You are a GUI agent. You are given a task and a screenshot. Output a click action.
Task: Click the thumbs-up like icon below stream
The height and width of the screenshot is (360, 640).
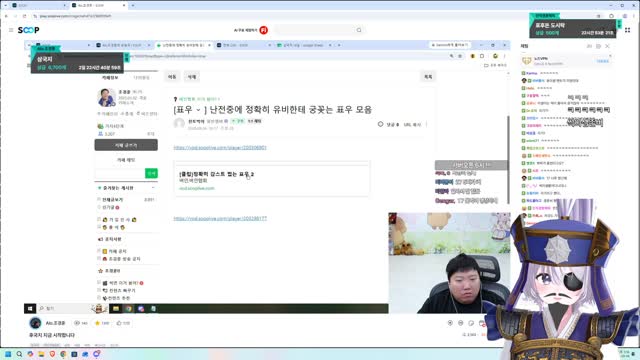pos(119,323)
